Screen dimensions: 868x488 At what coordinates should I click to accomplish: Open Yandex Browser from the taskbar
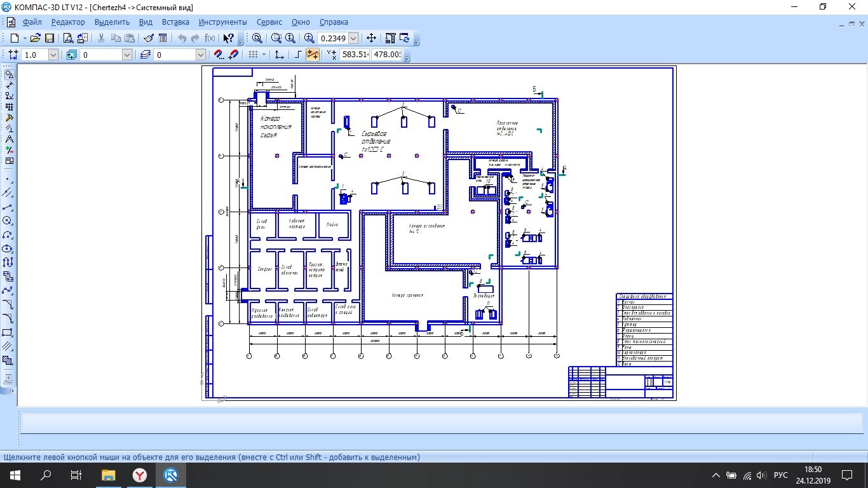coord(140,475)
